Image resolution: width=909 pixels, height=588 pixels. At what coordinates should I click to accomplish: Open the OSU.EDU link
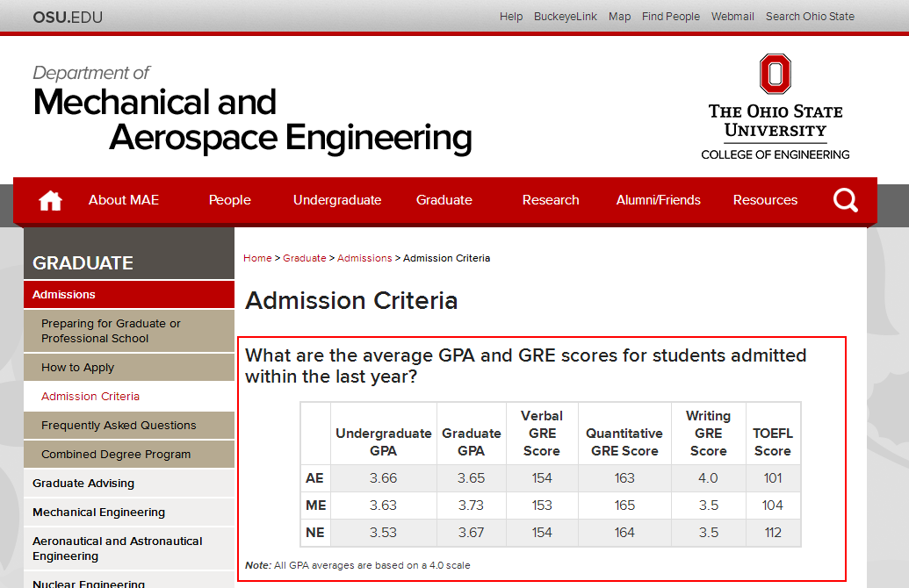point(68,18)
